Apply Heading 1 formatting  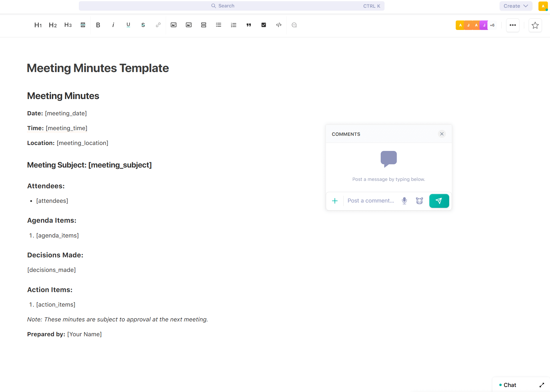pos(38,25)
